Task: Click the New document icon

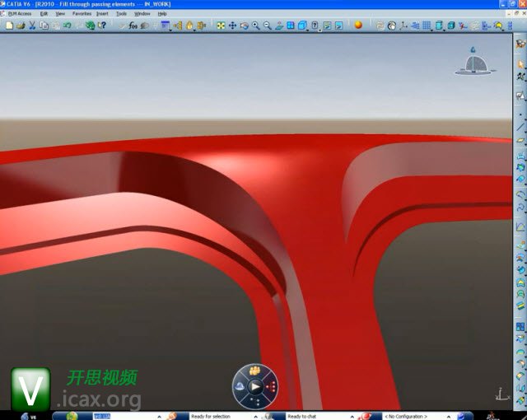Action: point(8,26)
